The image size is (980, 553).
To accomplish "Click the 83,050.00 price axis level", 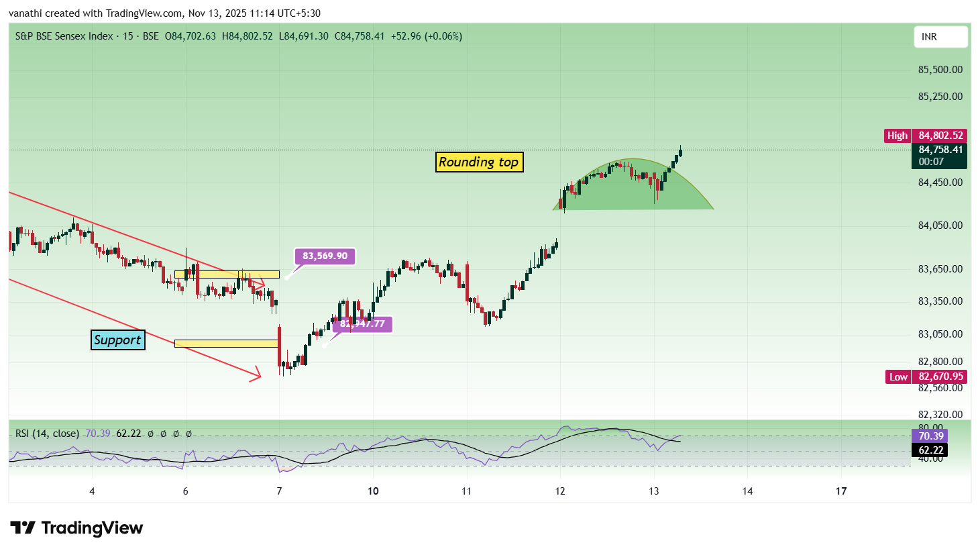I will pos(940,334).
